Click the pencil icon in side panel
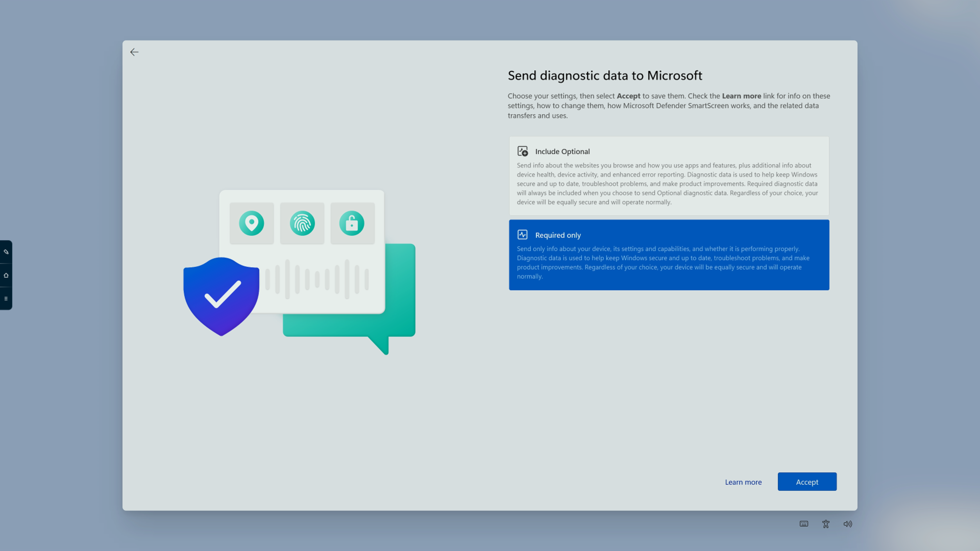 (x=6, y=252)
